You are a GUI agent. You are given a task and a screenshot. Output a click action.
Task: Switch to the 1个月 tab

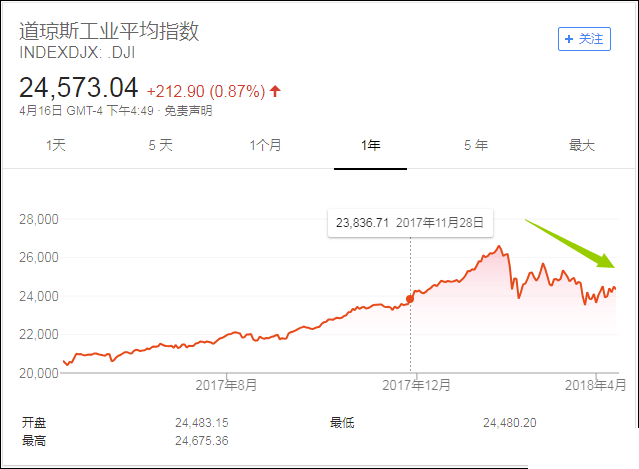coord(265,146)
